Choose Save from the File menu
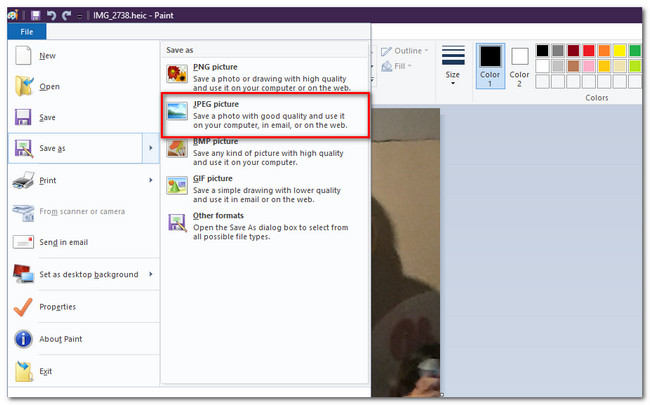The width and height of the screenshot is (650, 405). pos(83,117)
